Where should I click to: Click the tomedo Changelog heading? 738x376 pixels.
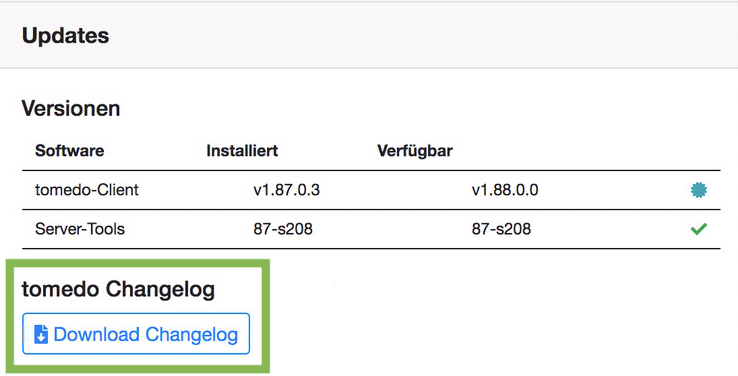118,289
